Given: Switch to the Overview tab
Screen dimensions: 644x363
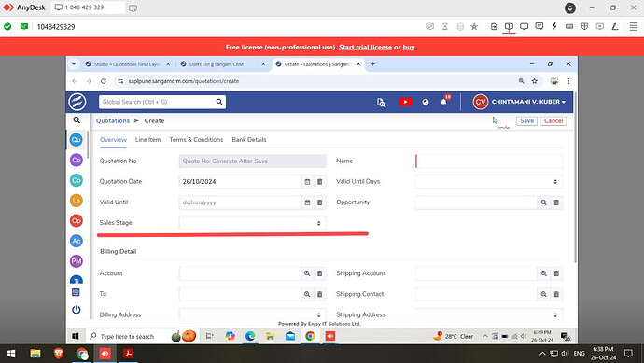Looking at the screenshot, I should (113, 140).
